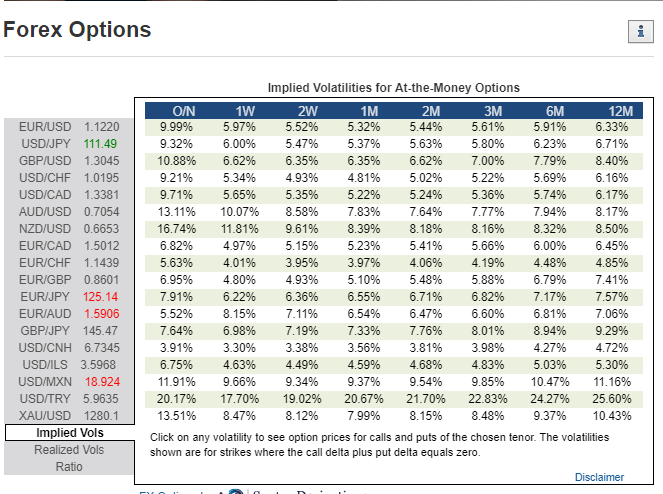Click the O/N column header

point(184,111)
